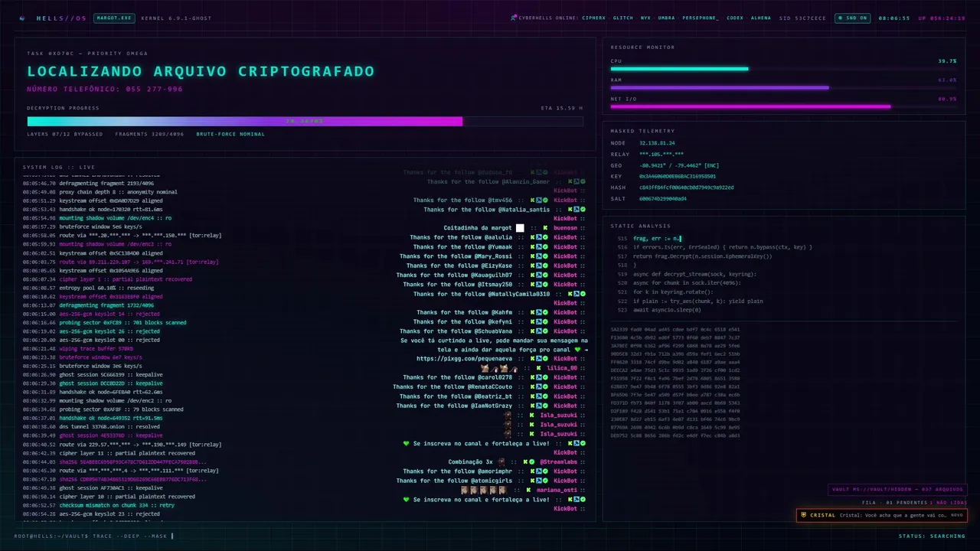Open the https://pixgg.com/pequenaeva link

[464, 358]
